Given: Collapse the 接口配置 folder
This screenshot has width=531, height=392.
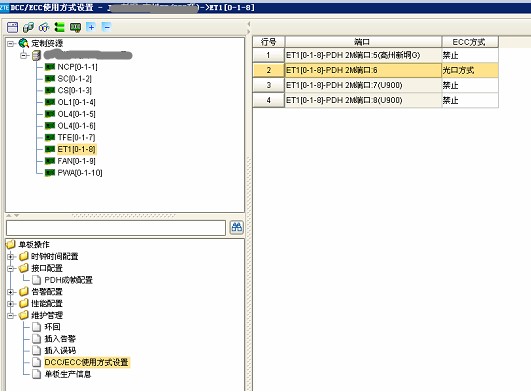Looking at the screenshot, I should (11, 268).
